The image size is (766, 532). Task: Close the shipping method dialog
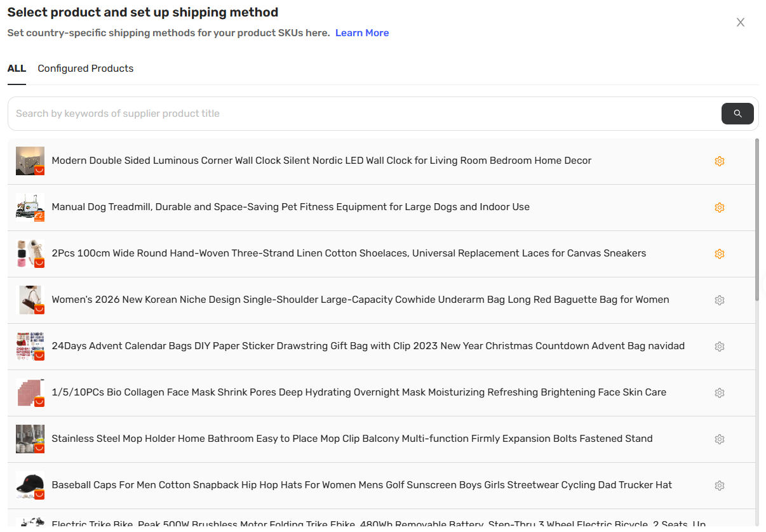[741, 22]
